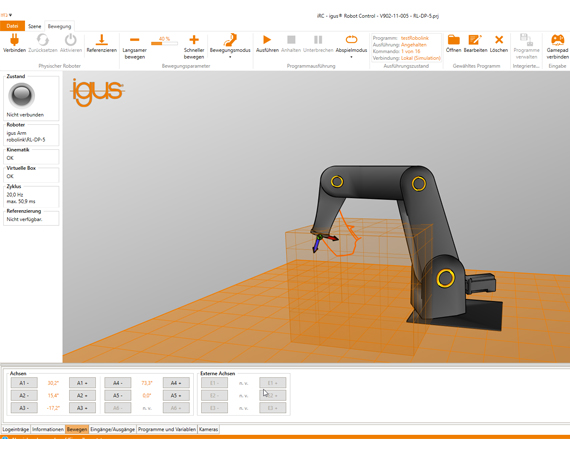
Task: Click the A1 - jog button
Action: [x=24, y=383]
